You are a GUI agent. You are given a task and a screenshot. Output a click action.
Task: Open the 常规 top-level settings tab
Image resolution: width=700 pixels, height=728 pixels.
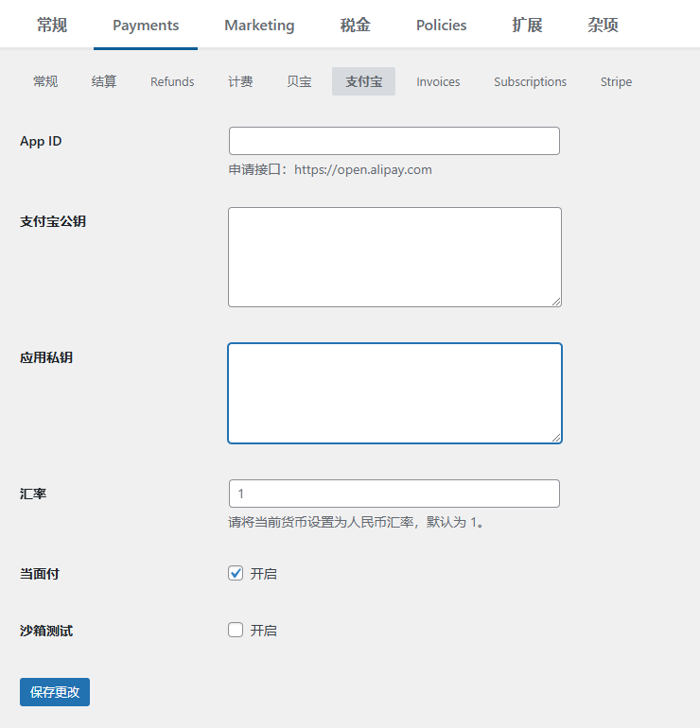coord(52,26)
